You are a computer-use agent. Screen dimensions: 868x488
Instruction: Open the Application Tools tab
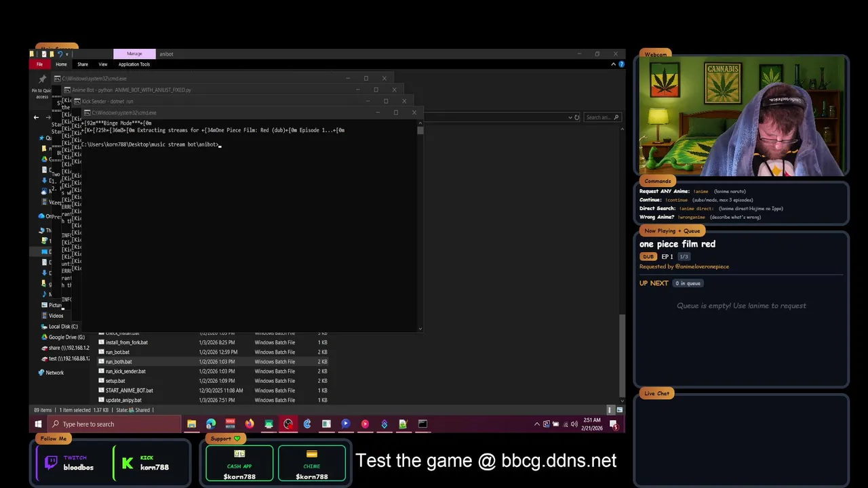pos(134,64)
